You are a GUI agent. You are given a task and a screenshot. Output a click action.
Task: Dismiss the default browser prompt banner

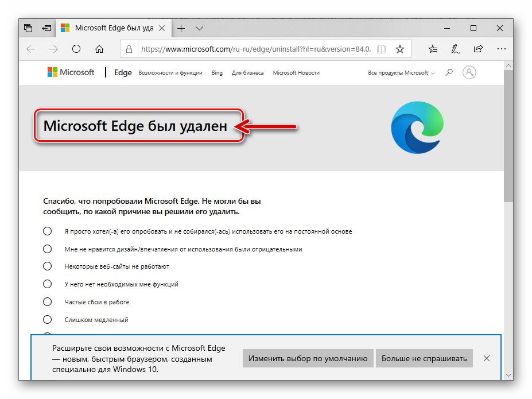[x=487, y=358]
